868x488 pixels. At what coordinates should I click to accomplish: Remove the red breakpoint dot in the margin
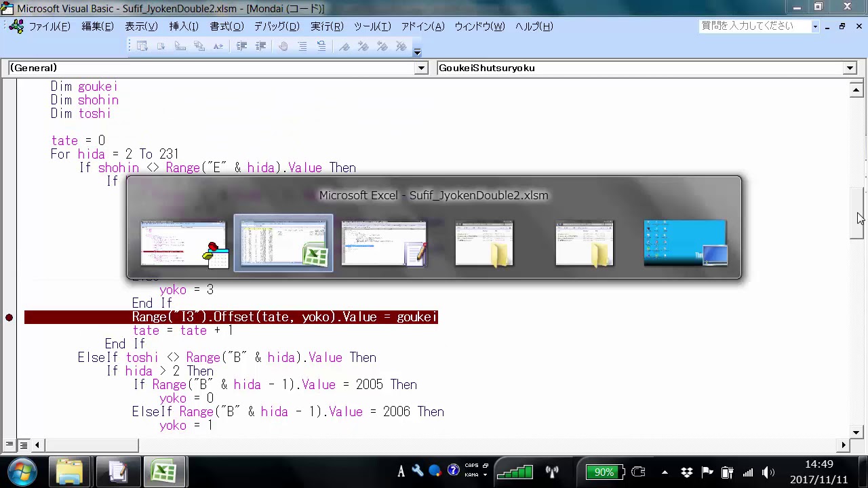pos(9,317)
